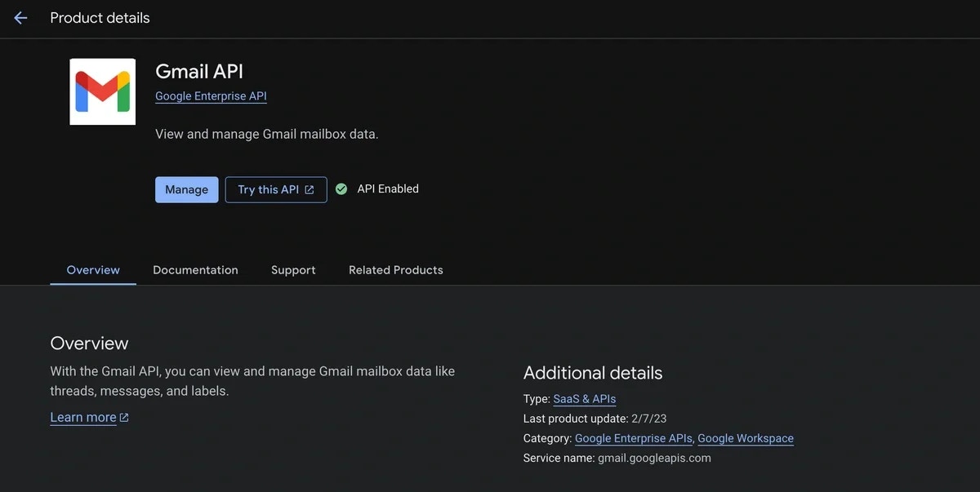The width and height of the screenshot is (980, 492).
Task: Click the Last product update 2/7/23 text
Action: (x=595, y=419)
